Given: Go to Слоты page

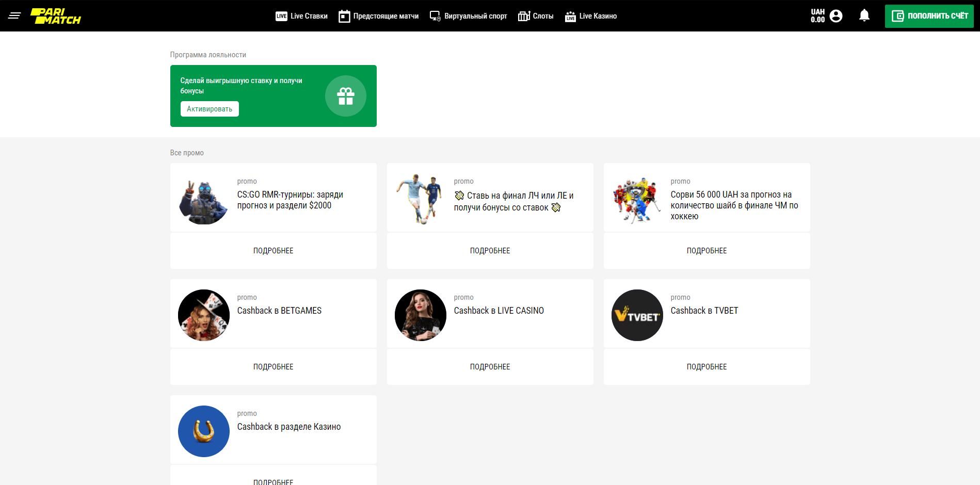Looking at the screenshot, I should [536, 16].
